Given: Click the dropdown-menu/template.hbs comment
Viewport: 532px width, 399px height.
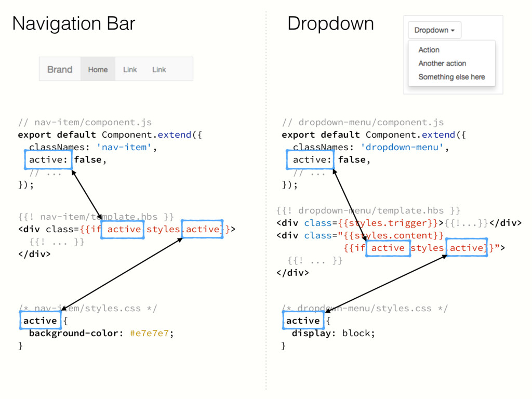Looking at the screenshot, I should click(368, 210).
